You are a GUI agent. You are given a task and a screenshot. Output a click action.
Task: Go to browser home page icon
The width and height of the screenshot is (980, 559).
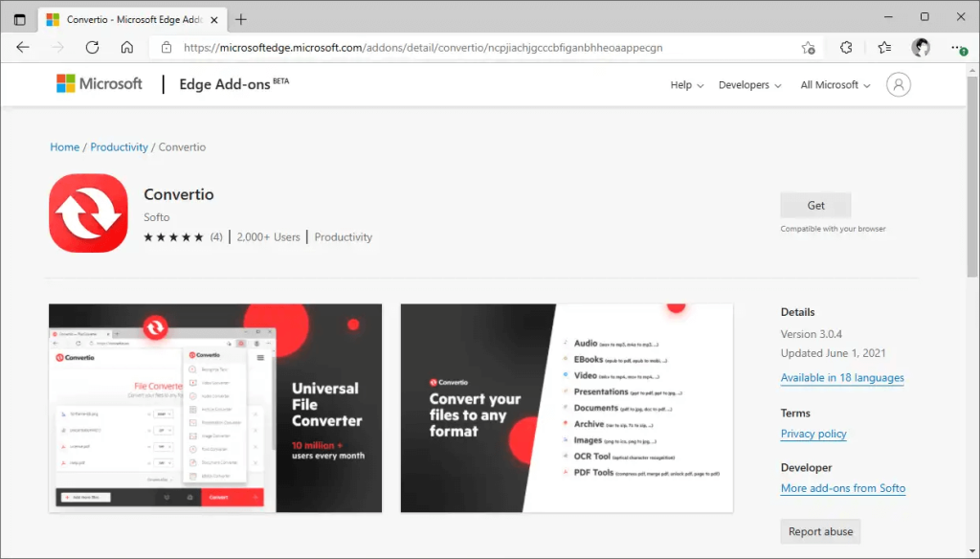[x=126, y=47]
